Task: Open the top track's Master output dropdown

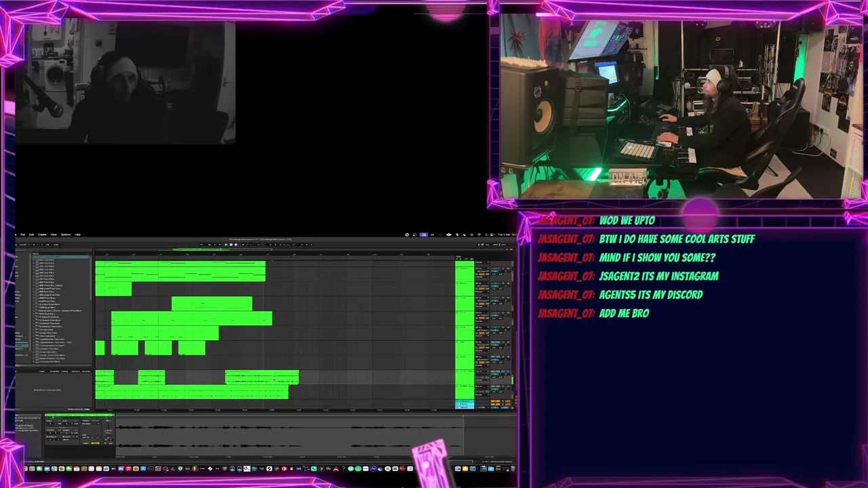Action: click(482, 262)
